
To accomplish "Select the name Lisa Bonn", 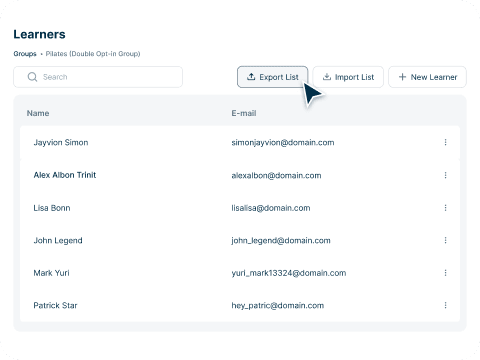I will tap(52, 208).
